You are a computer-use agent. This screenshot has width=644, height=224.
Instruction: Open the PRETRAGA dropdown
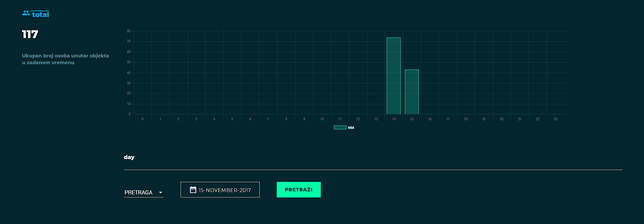point(143,192)
